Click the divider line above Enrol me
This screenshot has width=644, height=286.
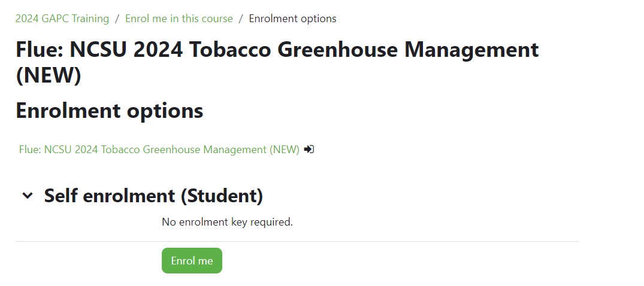click(297, 241)
